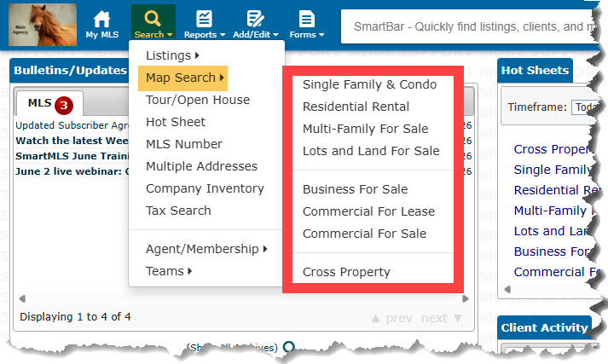Open the Timeframe dropdown

pos(585,107)
